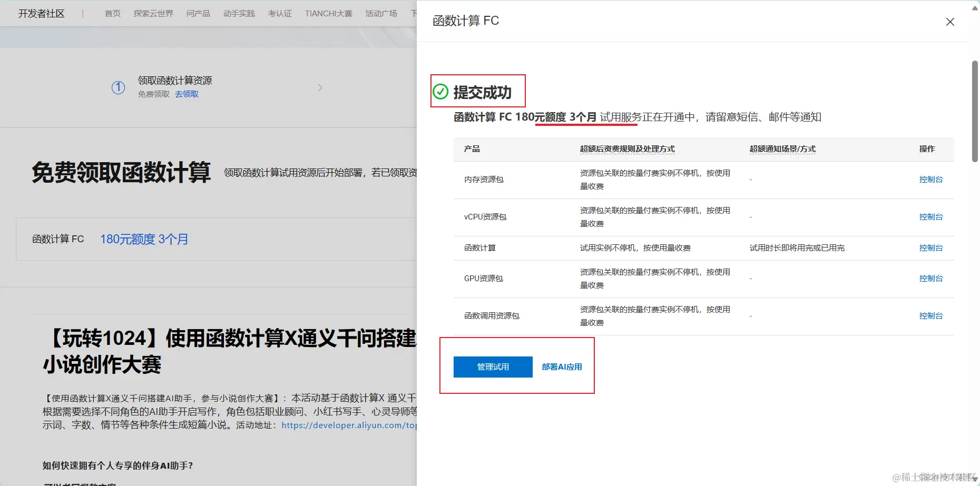
Task: Open the 开发者社区 home logo
Action: 42,13
